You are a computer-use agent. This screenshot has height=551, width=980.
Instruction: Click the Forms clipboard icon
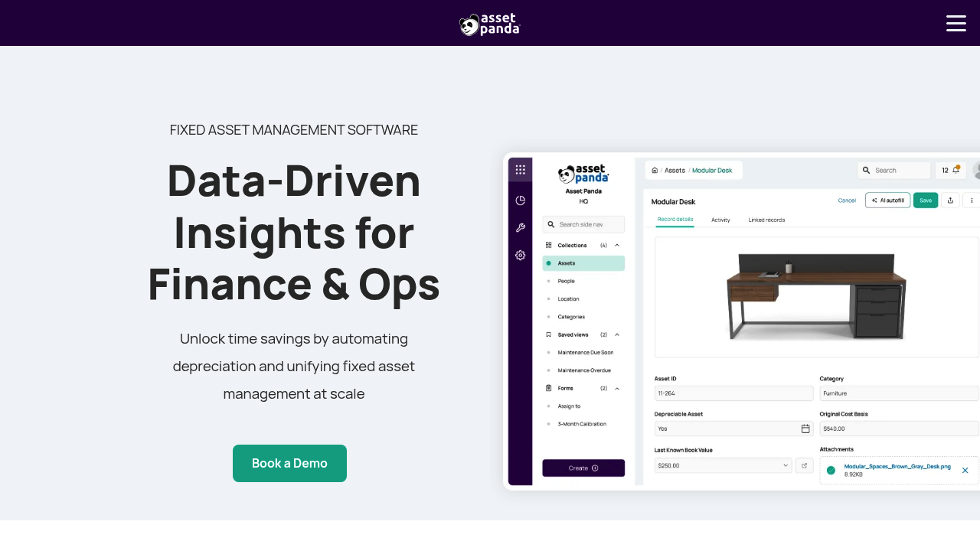tap(548, 388)
